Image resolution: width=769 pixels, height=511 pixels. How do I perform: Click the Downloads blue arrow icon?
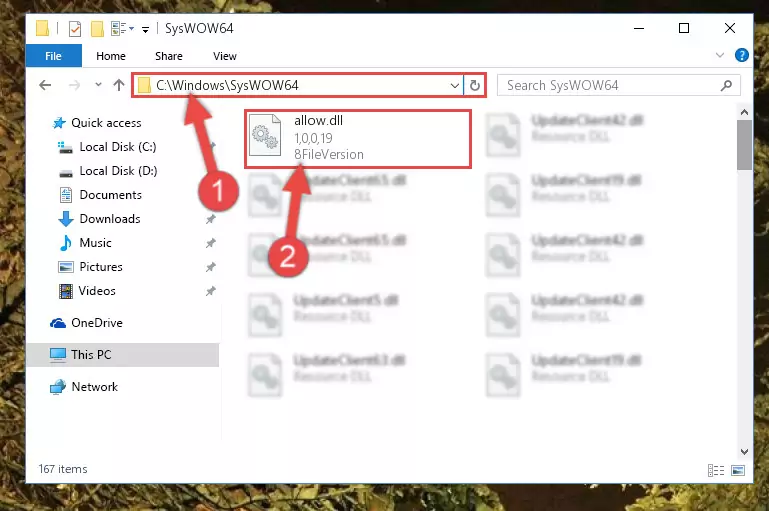(x=66, y=219)
